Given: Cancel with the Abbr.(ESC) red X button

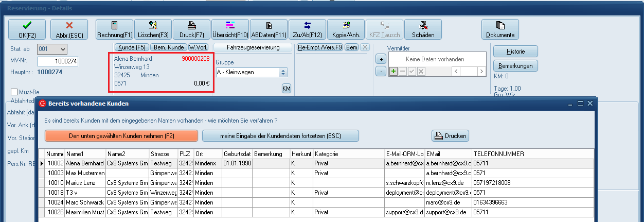Looking at the screenshot, I should 69,30.
